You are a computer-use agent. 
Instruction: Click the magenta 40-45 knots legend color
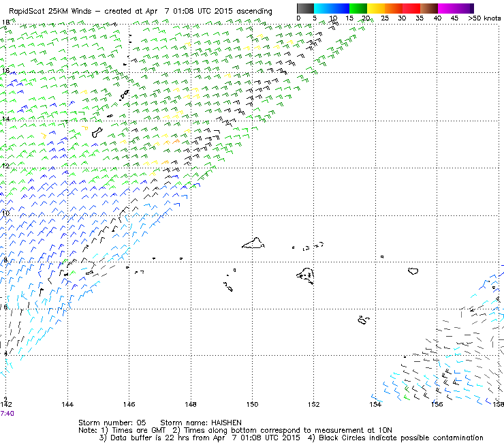[x=447, y=8]
